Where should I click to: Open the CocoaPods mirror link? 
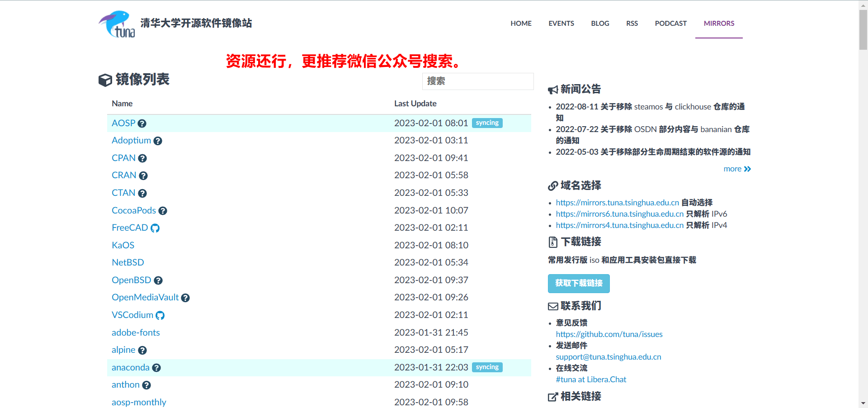(x=134, y=210)
